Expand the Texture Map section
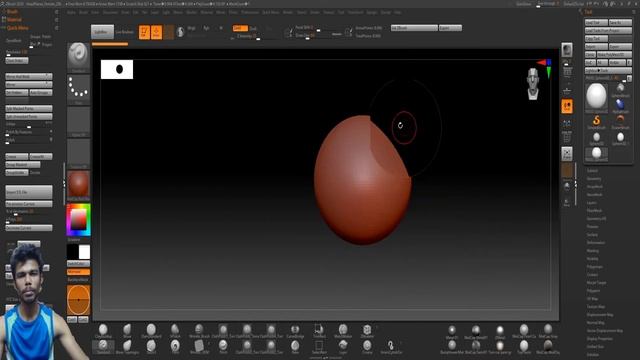The image size is (640, 360). [x=596, y=307]
